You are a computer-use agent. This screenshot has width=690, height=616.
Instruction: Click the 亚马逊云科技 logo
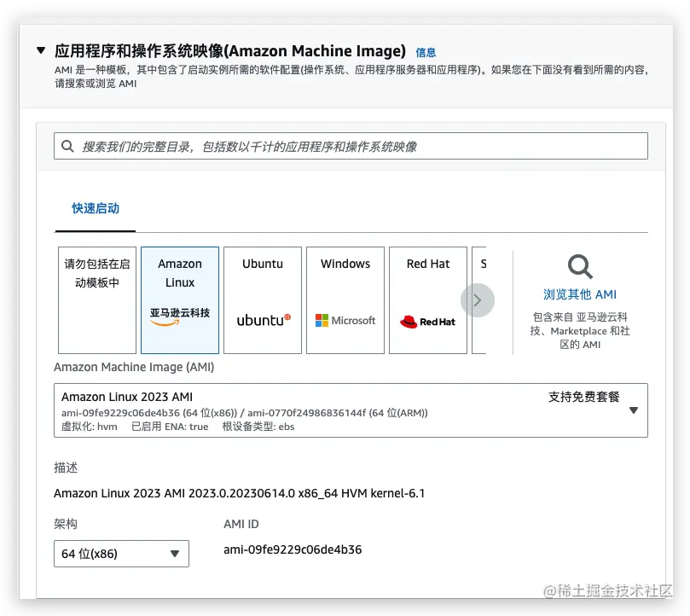(180, 317)
